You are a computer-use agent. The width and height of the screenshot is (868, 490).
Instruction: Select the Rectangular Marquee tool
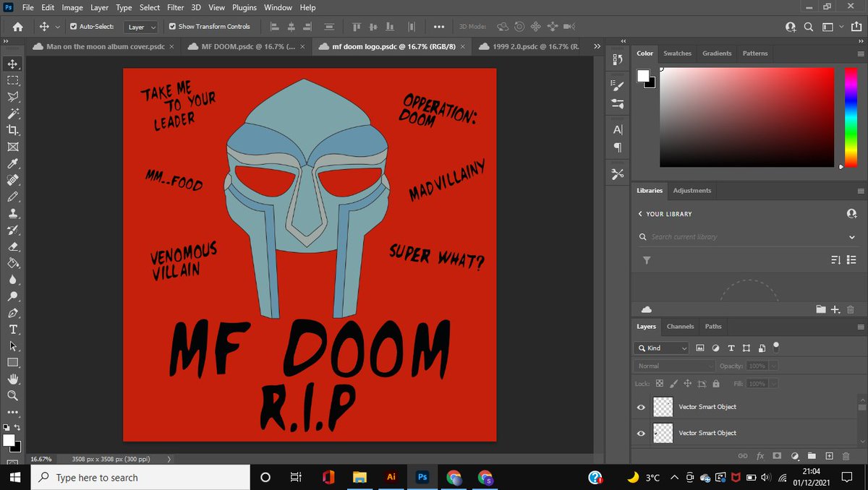coord(13,81)
